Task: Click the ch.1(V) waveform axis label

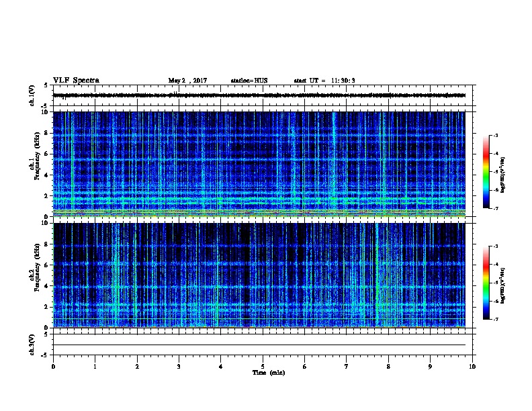Action: (32, 95)
